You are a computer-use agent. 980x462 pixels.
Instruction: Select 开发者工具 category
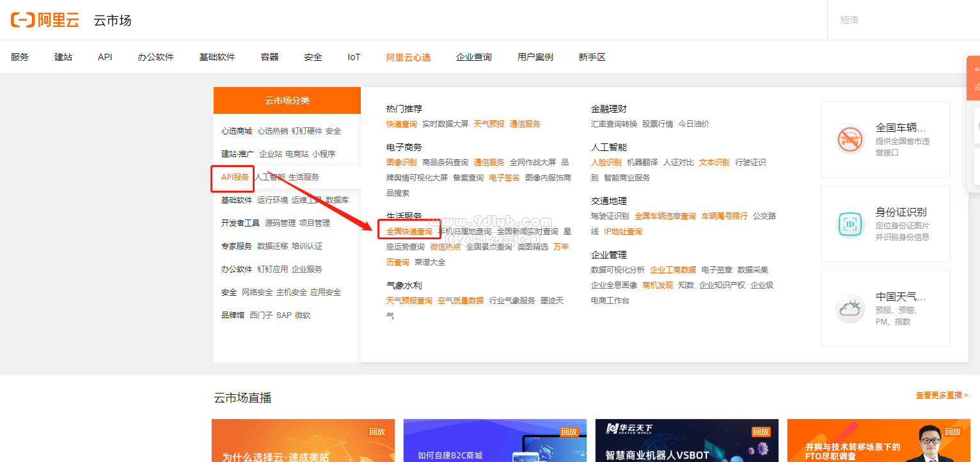point(241,223)
